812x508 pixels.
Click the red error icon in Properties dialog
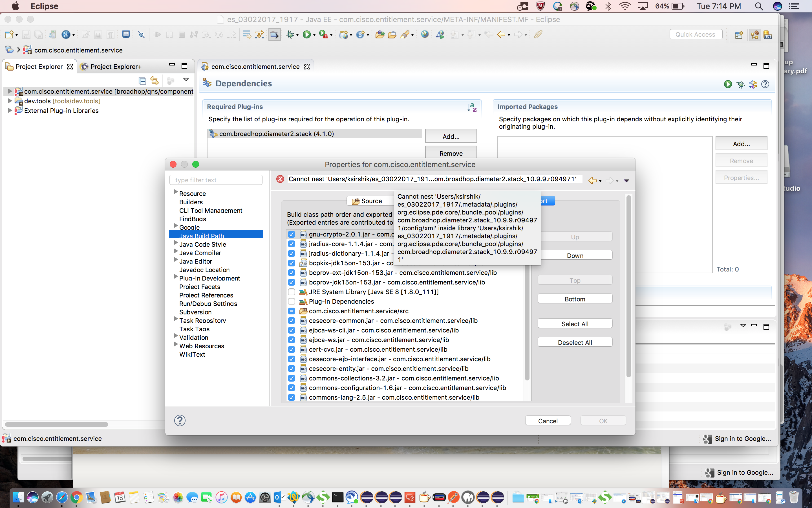pyautogui.click(x=280, y=179)
